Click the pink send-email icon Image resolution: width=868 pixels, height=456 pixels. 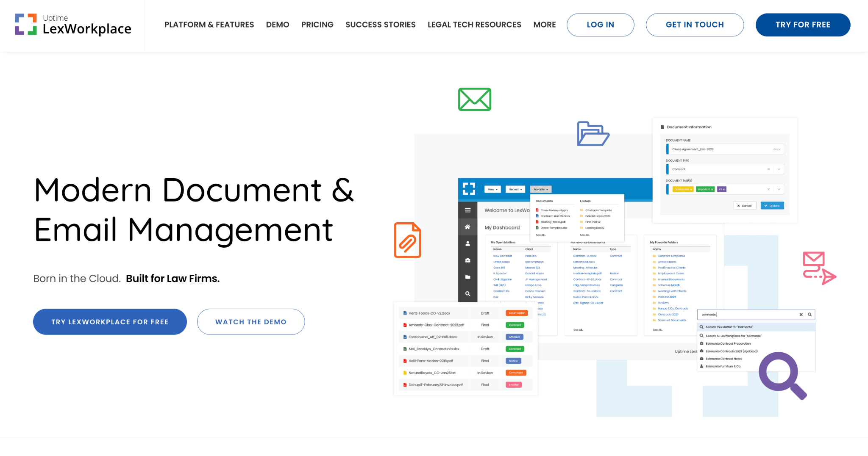(x=819, y=268)
